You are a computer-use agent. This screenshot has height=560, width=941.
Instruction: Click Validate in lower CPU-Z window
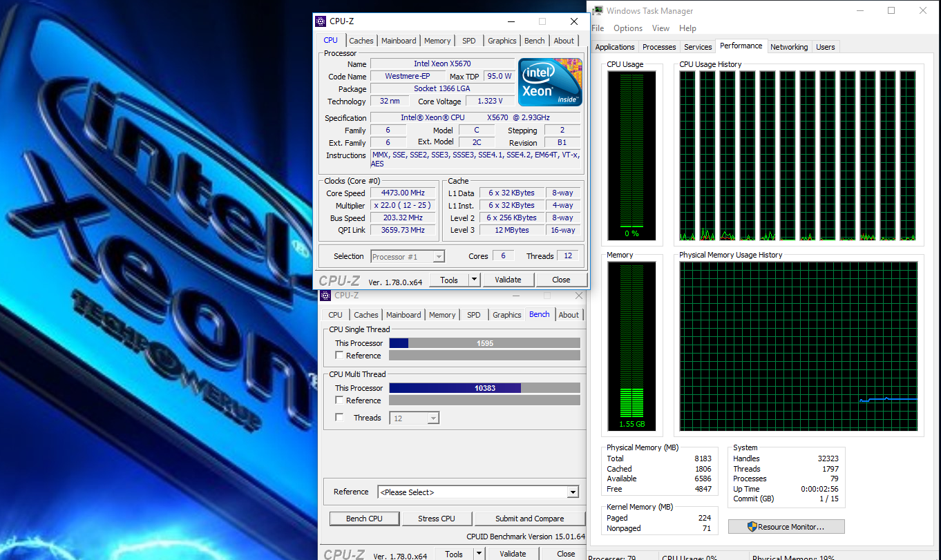tap(513, 554)
